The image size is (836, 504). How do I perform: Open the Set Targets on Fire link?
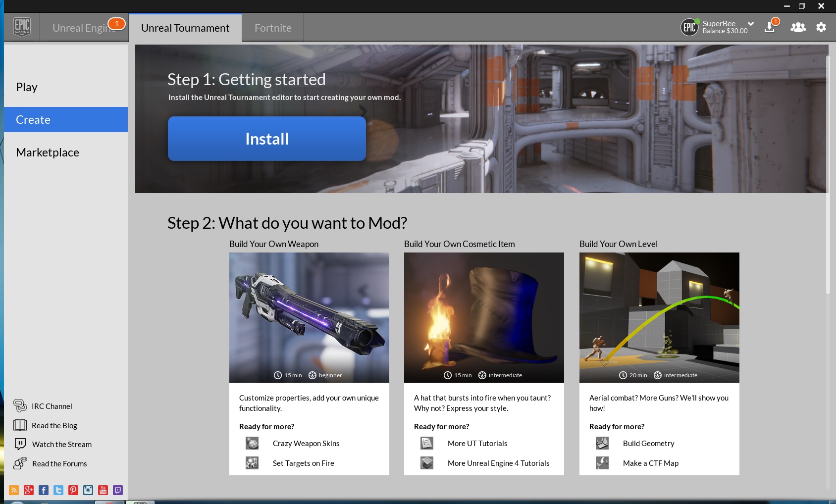pyautogui.click(x=304, y=463)
